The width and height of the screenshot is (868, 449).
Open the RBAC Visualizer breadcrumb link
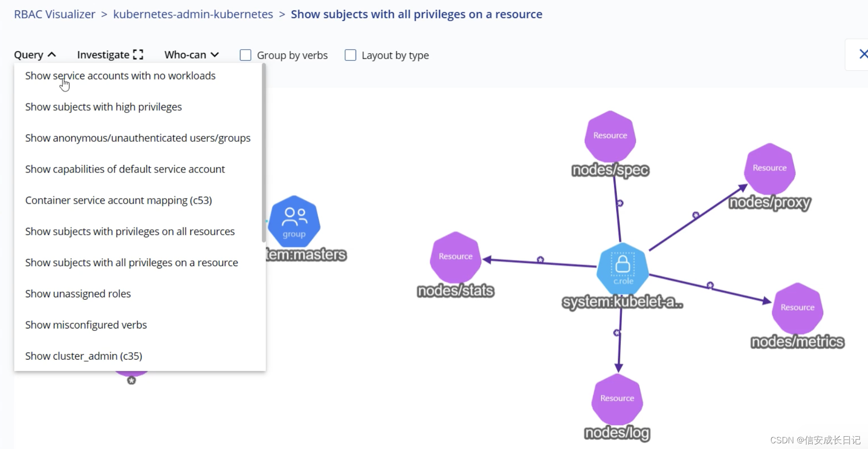click(x=55, y=14)
